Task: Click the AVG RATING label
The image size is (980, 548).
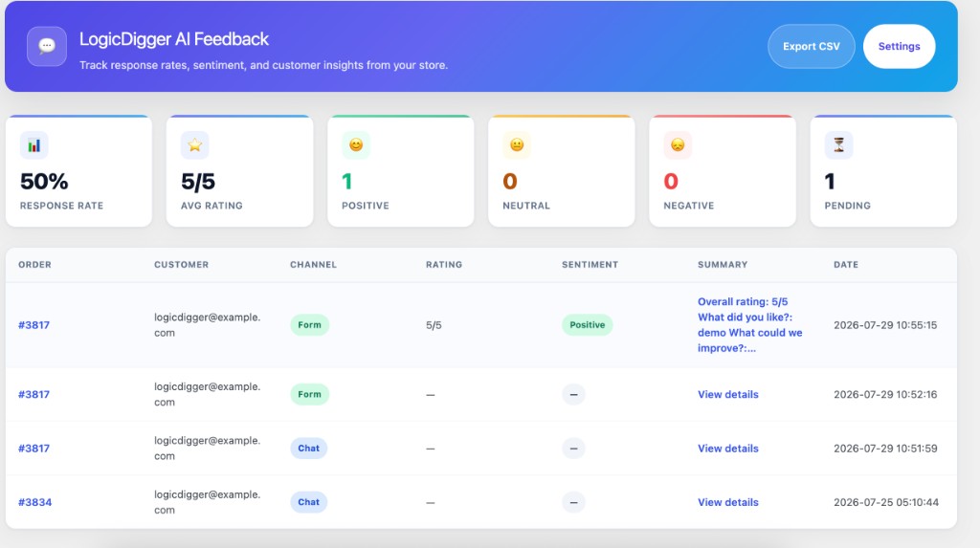Action: click(x=212, y=206)
